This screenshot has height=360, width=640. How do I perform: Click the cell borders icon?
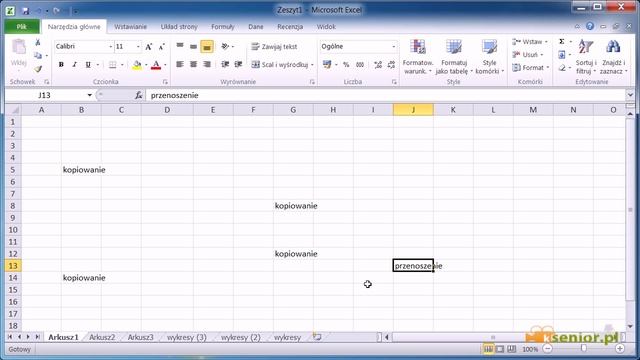113,64
